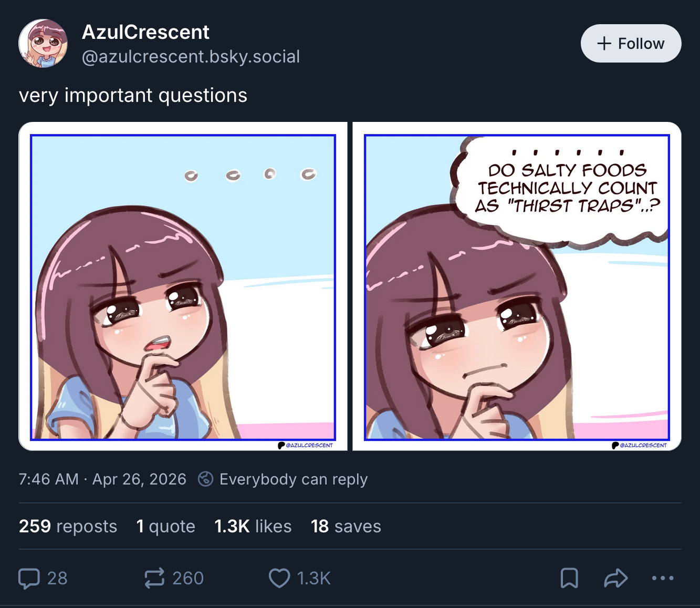Open the first comic panel image
The image size is (700, 608).
tap(183, 287)
